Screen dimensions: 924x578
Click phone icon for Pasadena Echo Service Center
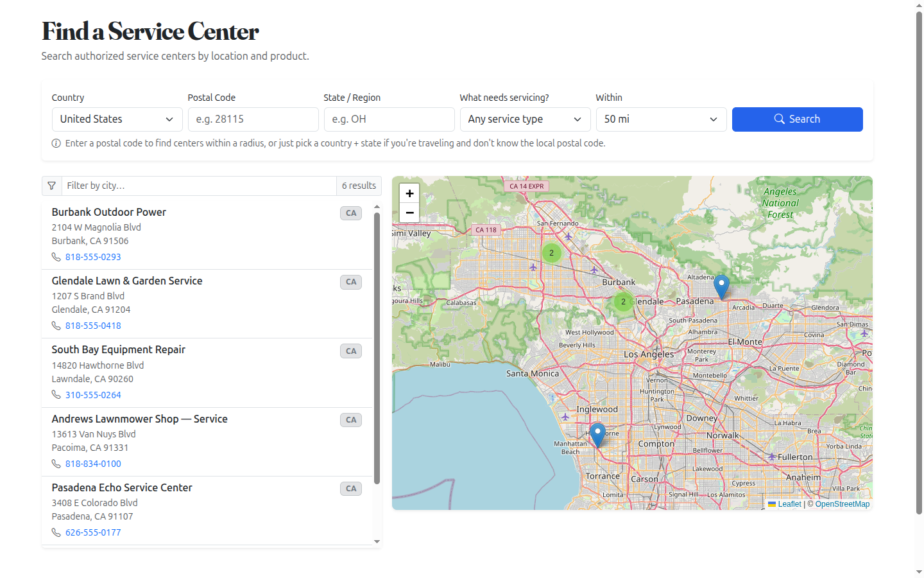tap(56, 532)
